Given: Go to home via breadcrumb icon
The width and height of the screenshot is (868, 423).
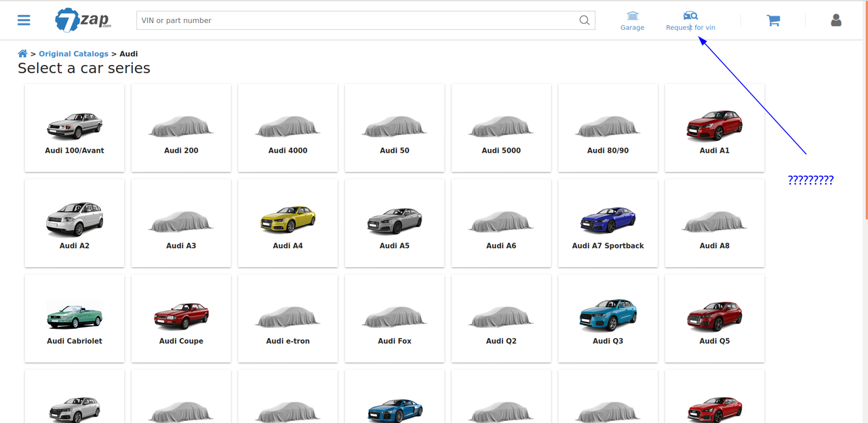Looking at the screenshot, I should click(22, 54).
